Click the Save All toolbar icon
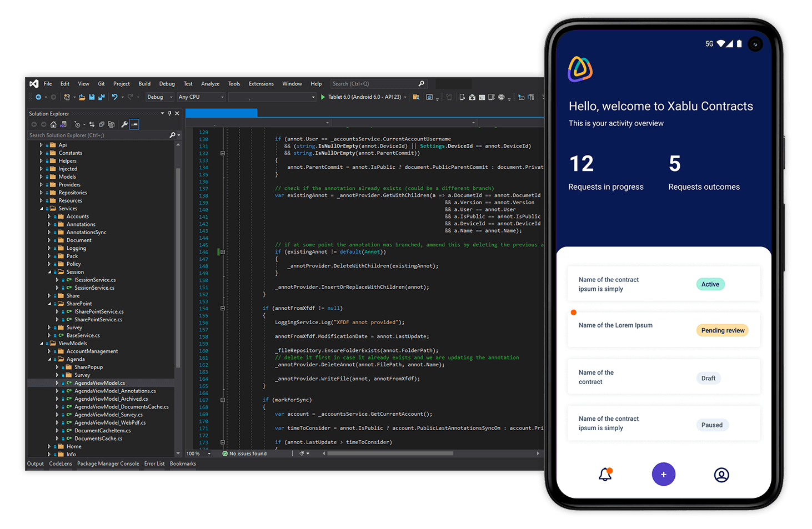 (101, 97)
